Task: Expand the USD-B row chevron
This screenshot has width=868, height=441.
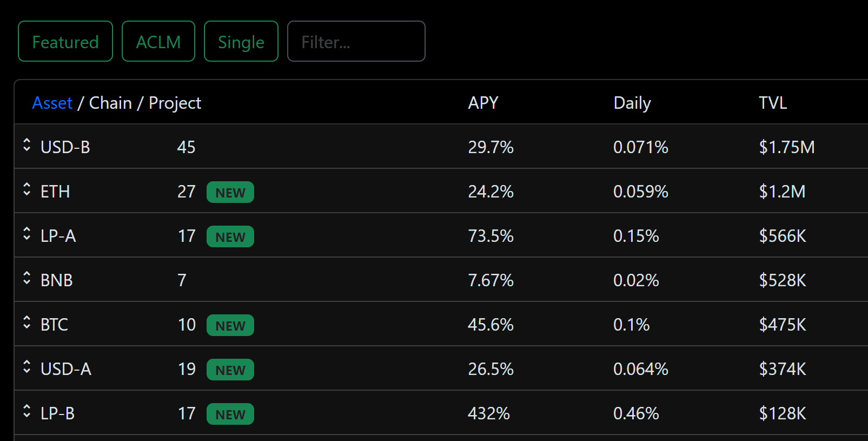Action: pos(27,145)
